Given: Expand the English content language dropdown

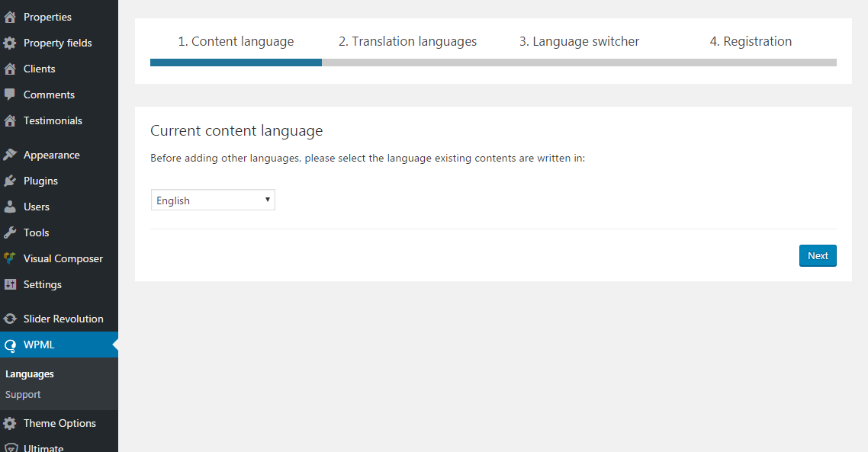Looking at the screenshot, I should 213,200.
